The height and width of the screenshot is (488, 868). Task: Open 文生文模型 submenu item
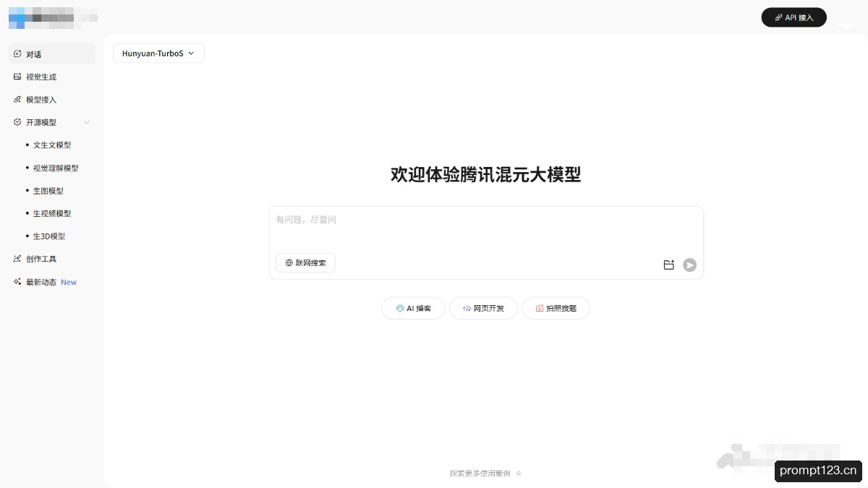pos(52,145)
